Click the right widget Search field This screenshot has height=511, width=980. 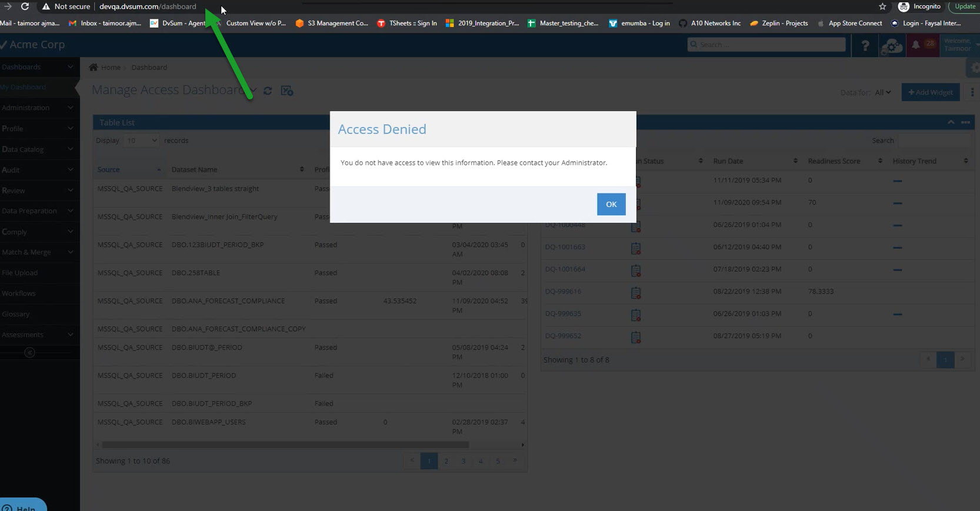pyautogui.click(x=934, y=141)
